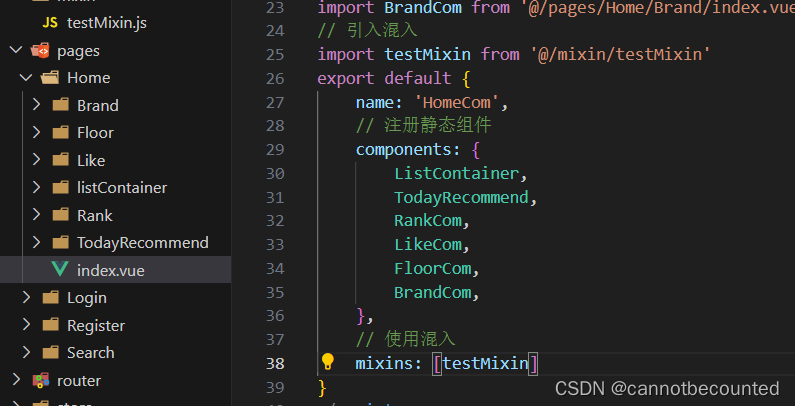Select the Rank folder label
Image resolution: width=795 pixels, height=406 pixels.
(x=95, y=215)
